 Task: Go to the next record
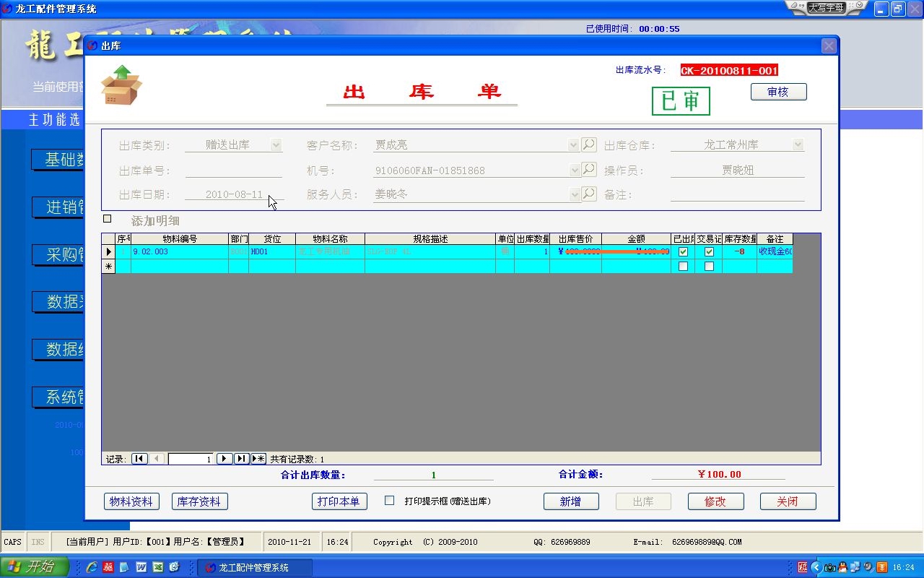coord(225,459)
